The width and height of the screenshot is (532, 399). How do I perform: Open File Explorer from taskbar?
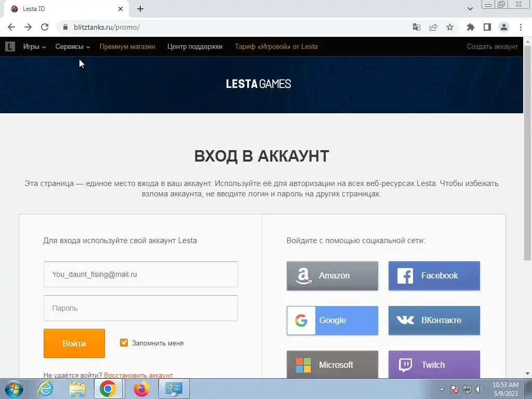(77, 389)
